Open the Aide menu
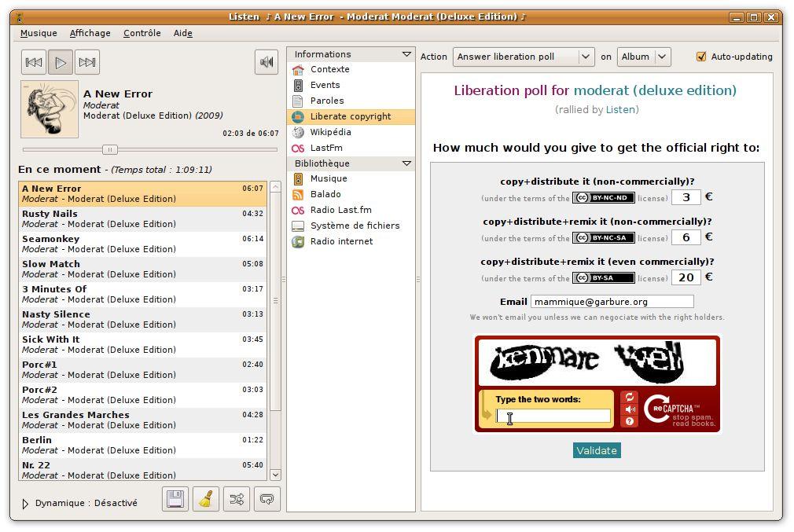794x532 pixels. click(183, 33)
